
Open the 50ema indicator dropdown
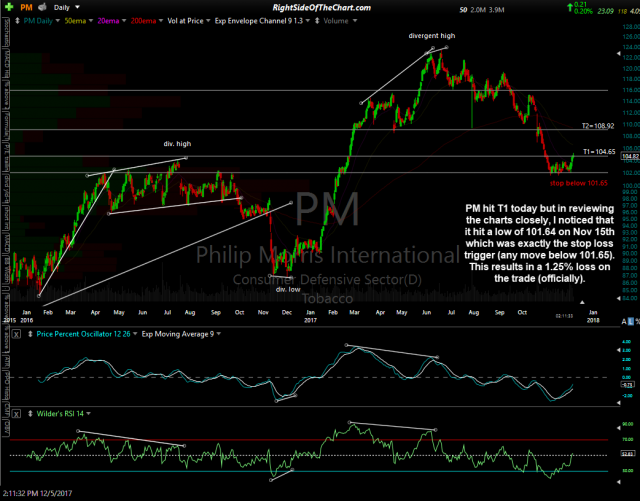coord(91,20)
